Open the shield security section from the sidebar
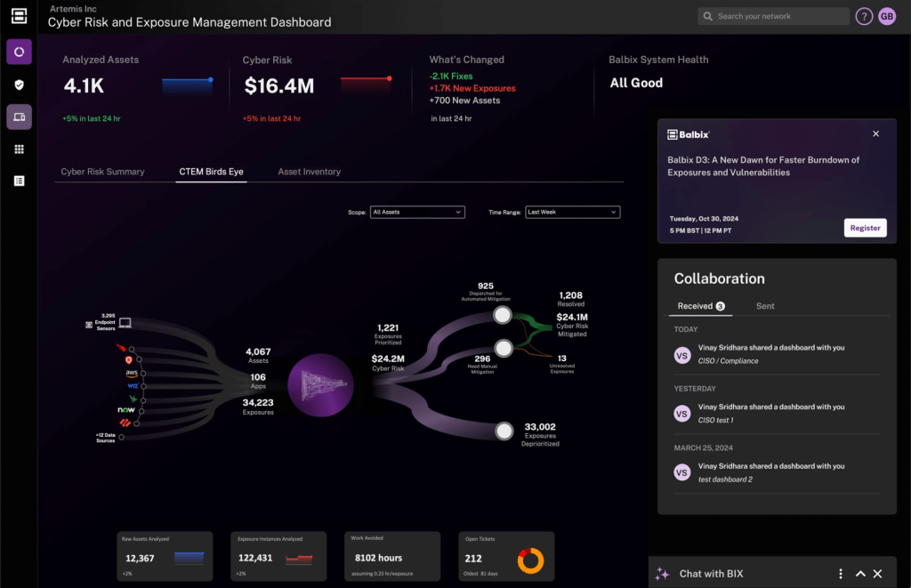Image resolution: width=911 pixels, height=588 pixels. click(18, 85)
